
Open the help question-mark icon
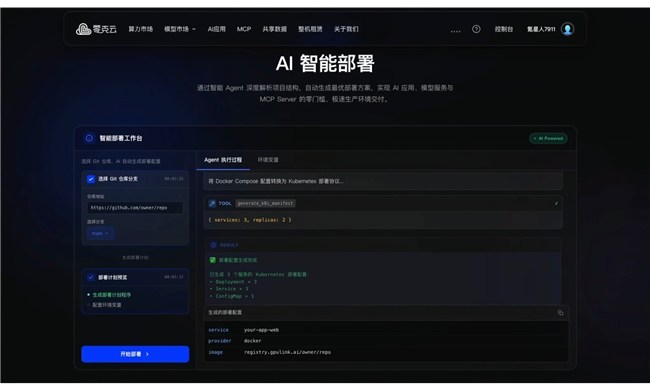[x=476, y=29]
